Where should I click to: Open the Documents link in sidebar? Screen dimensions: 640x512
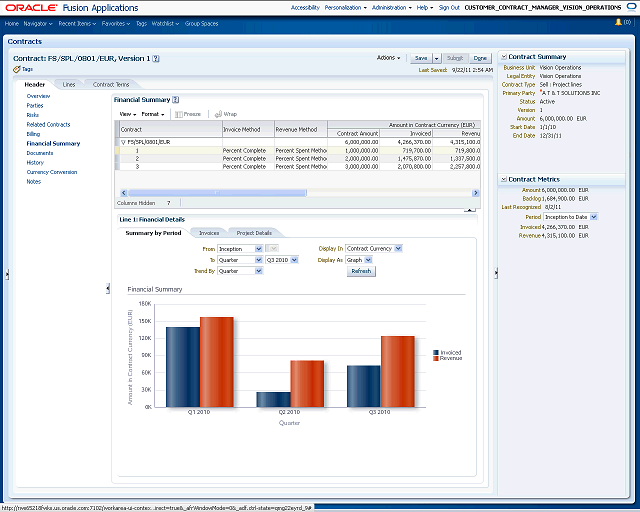40,153
